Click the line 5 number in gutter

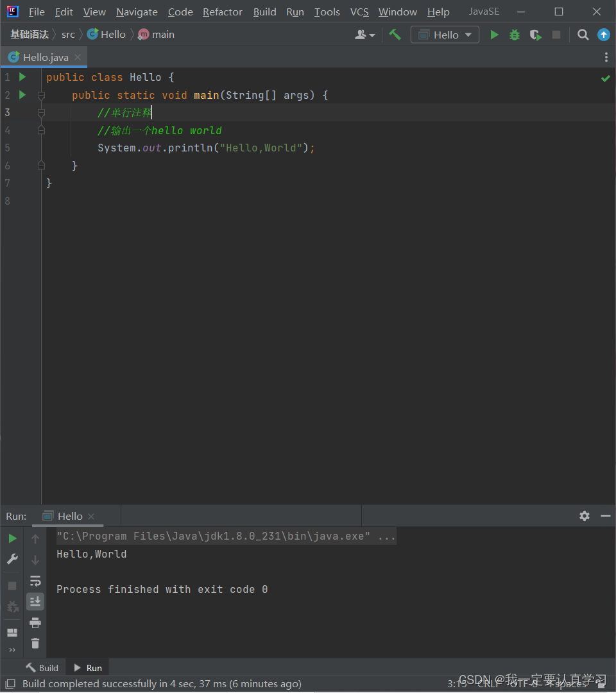coord(8,148)
